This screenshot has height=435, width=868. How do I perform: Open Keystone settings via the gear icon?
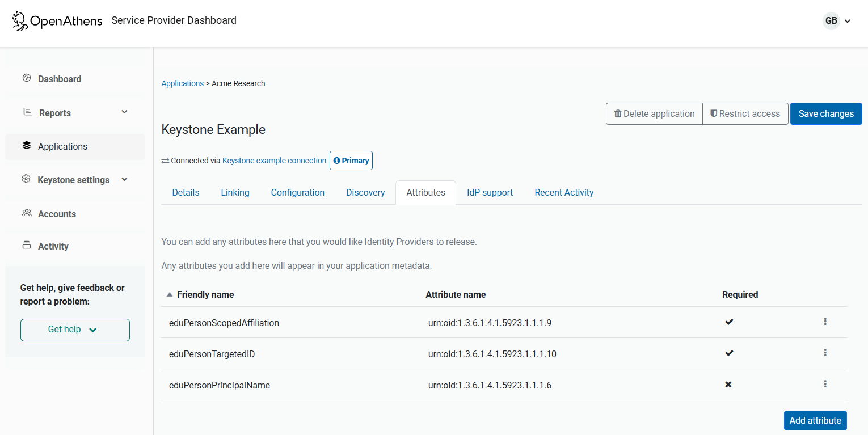(26, 179)
